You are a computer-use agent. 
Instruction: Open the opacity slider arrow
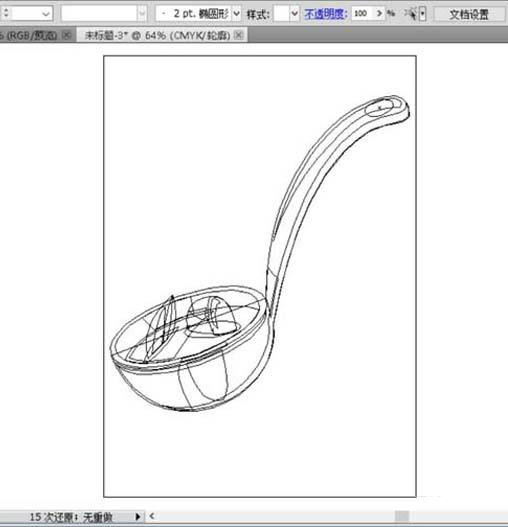[x=380, y=13]
